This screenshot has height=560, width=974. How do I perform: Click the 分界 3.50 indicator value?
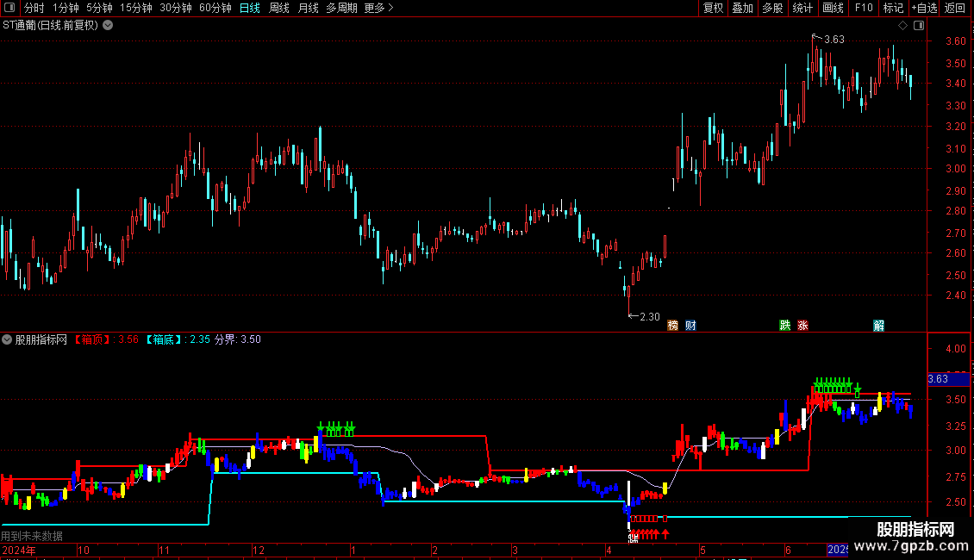[x=238, y=339]
